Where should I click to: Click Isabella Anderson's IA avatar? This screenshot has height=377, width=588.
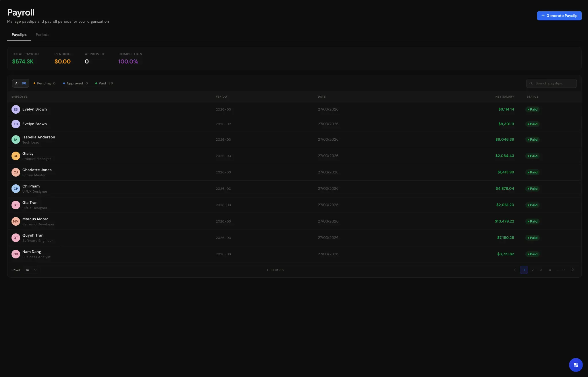(x=16, y=140)
